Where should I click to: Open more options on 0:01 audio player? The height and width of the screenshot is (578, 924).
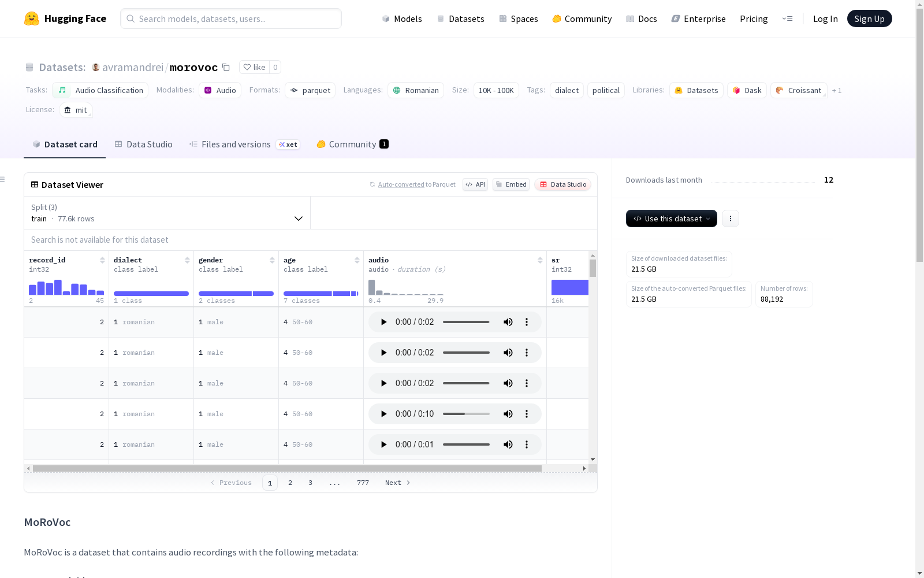click(x=527, y=444)
